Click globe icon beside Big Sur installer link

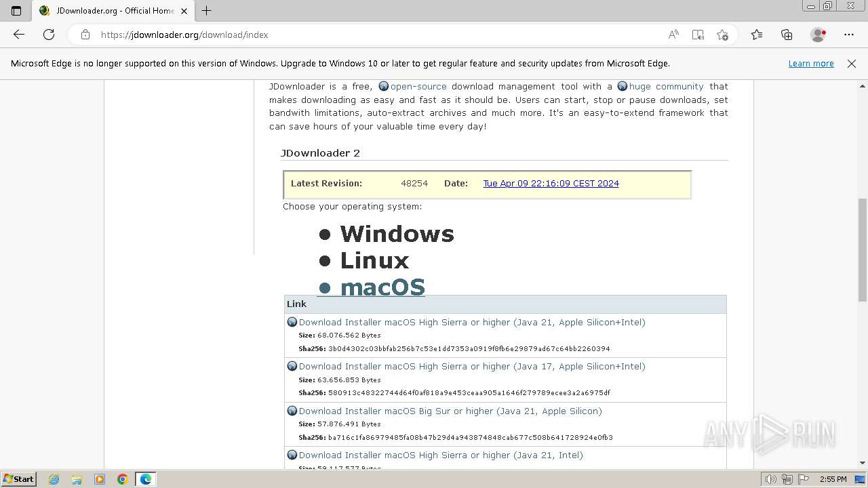pos(292,411)
